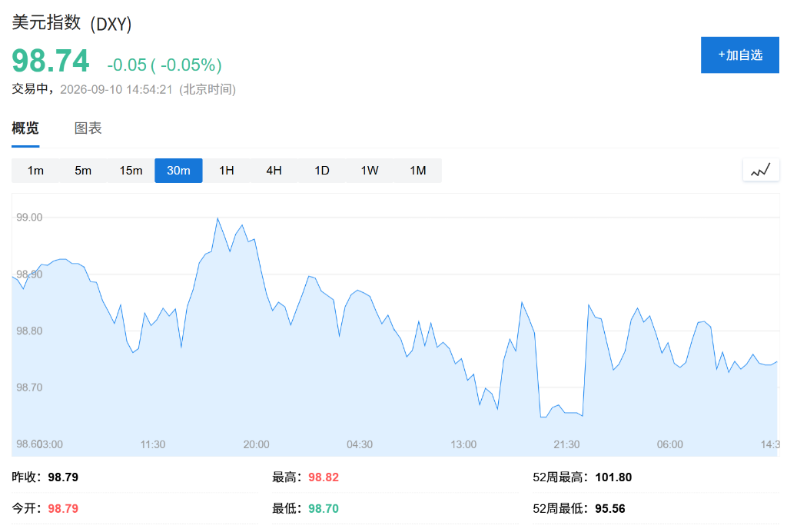The image size is (787, 532).
Task: Select the 1W interval
Action: (x=370, y=171)
